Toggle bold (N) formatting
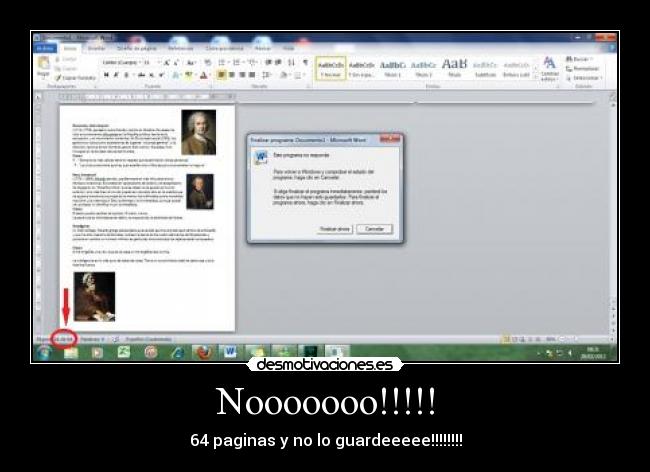The height and width of the screenshot is (472, 650). tap(106, 75)
